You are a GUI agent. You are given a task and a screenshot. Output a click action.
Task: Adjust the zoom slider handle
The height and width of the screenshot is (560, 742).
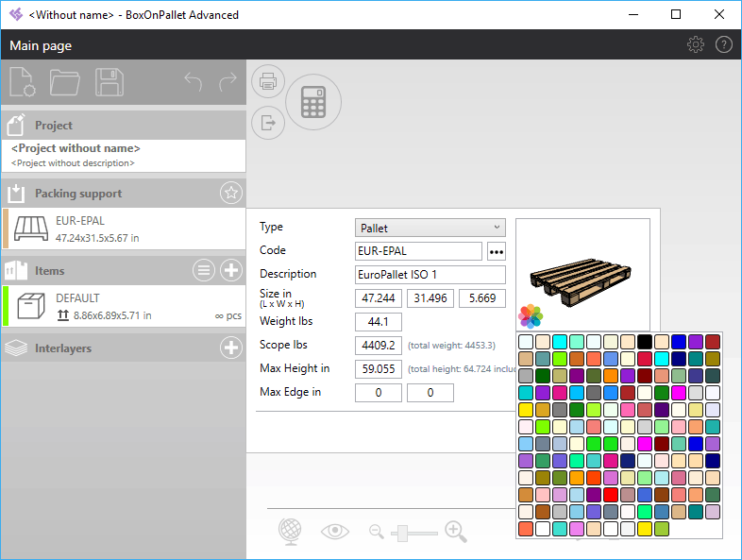pos(402,533)
